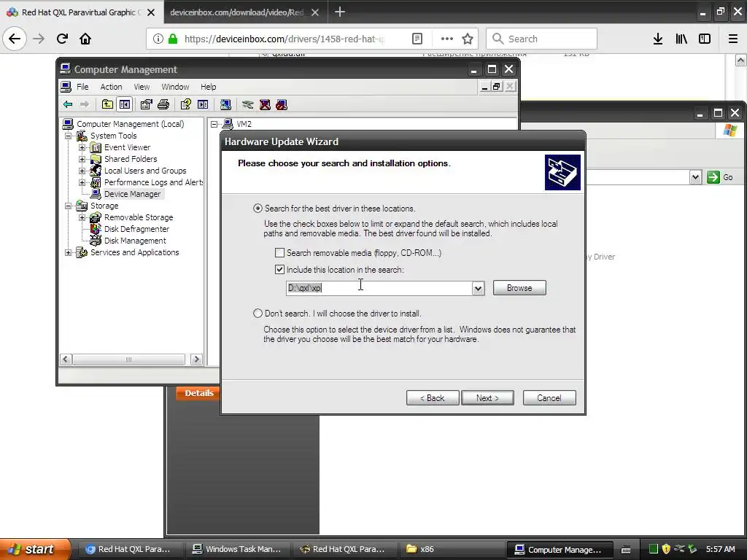Click Safely Remove Hardware tray icon

point(692,549)
